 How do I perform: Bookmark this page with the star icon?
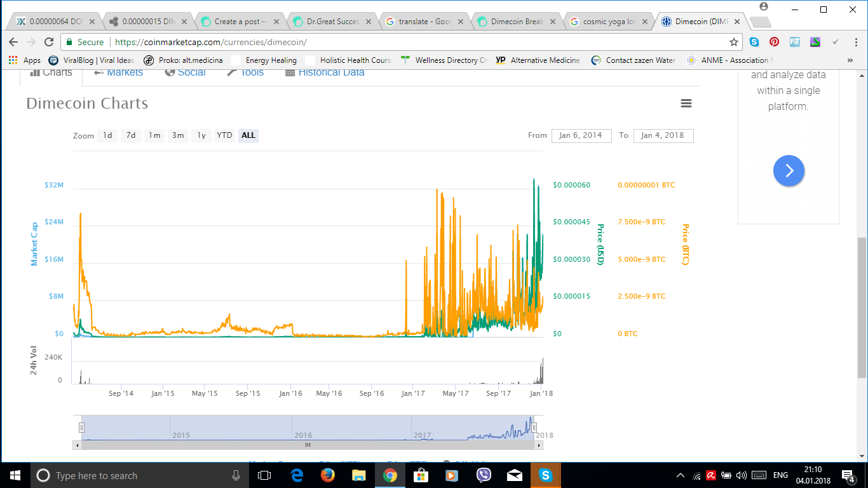[x=734, y=42]
